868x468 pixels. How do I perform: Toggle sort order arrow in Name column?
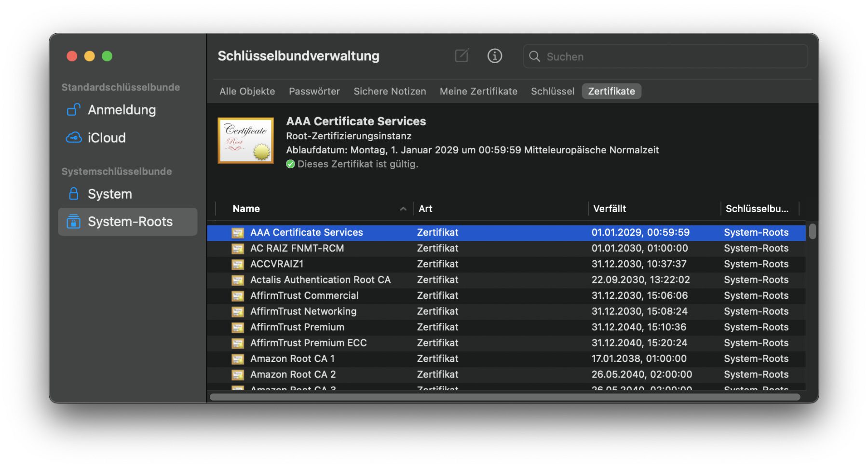click(403, 209)
